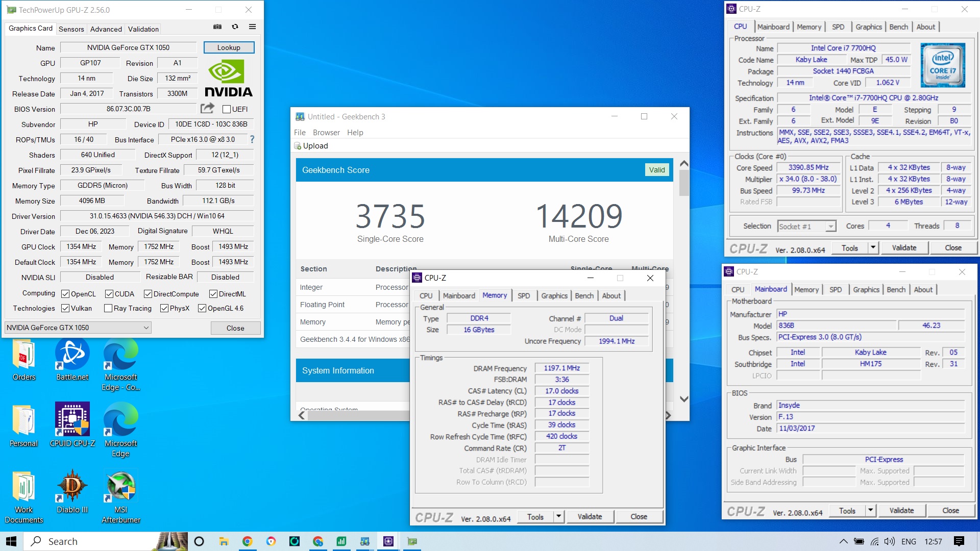The image size is (980, 551).
Task: Open Tools dropdown arrow in CPU-Z CPU window
Action: 873,248
